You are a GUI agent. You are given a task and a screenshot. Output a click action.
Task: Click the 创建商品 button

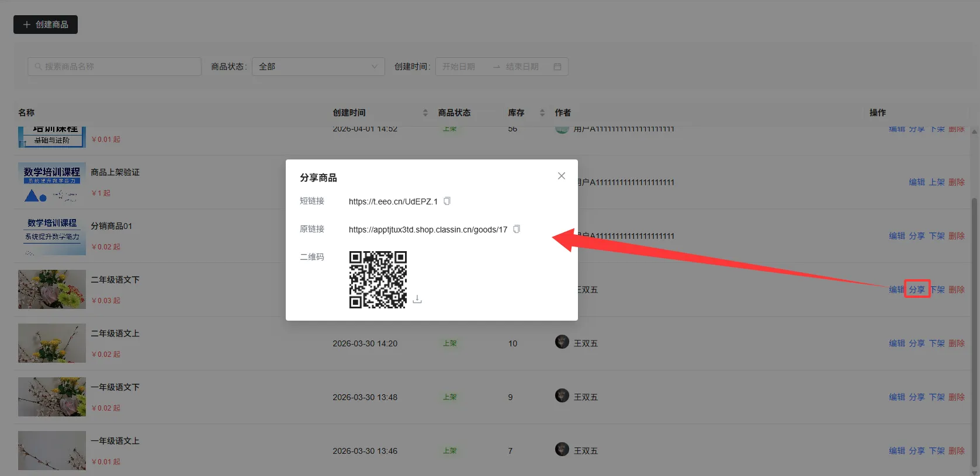(46, 25)
